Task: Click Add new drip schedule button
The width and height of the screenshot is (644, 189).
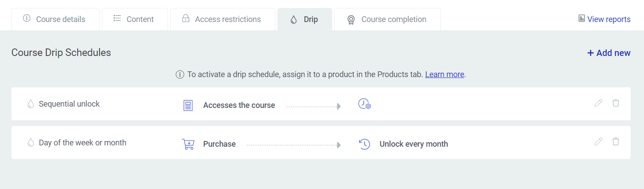Action: point(609,53)
